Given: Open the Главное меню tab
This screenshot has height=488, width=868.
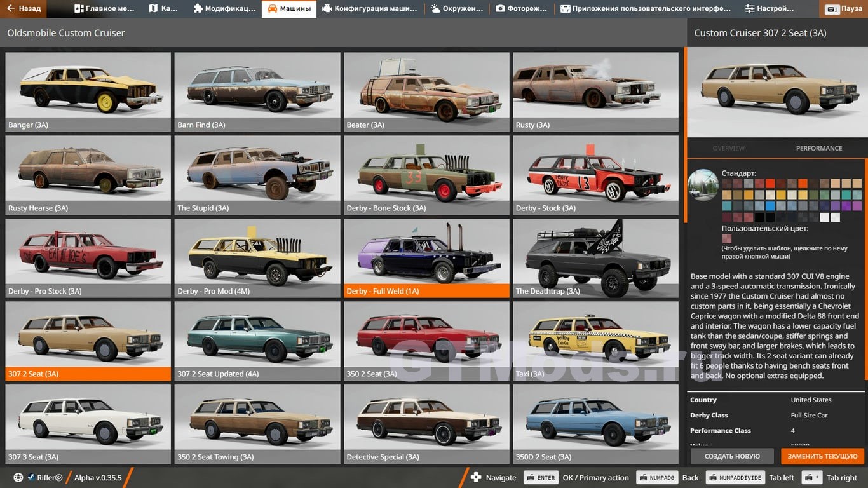Looking at the screenshot, I should coord(104,9).
